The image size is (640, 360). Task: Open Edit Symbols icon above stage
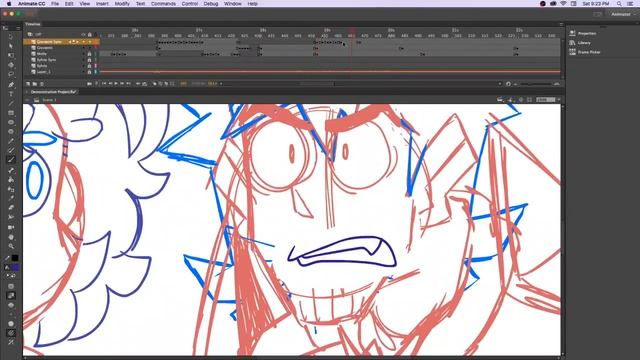pos(511,100)
